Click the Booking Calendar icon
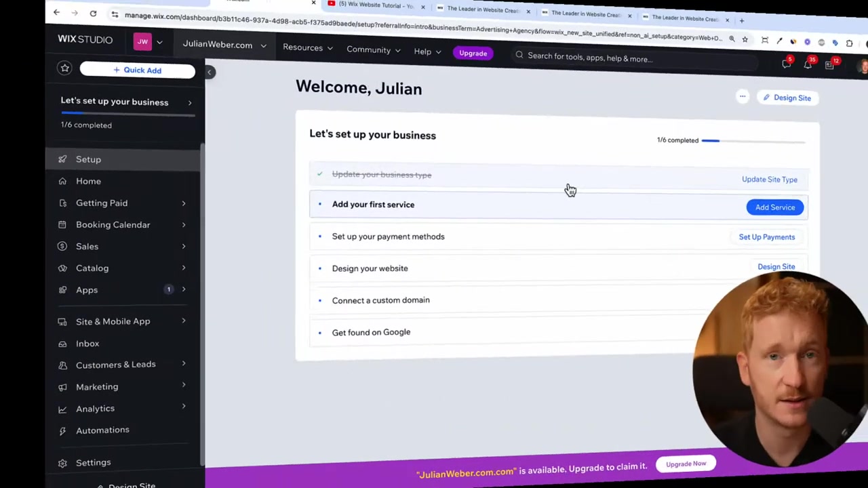 point(62,224)
